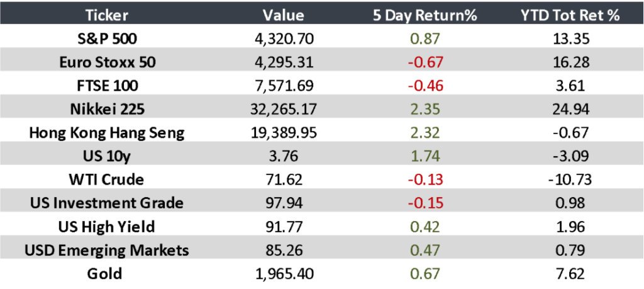This screenshot has height=289, width=644.
Task: Select the Gold value 1,965.40
Action: pyautogui.click(x=282, y=274)
